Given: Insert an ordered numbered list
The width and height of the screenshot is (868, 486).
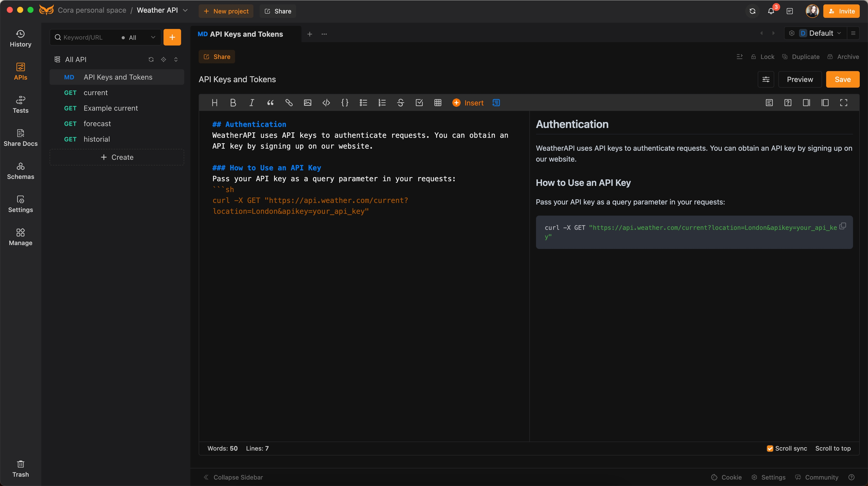Looking at the screenshot, I should pyautogui.click(x=382, y=103).
